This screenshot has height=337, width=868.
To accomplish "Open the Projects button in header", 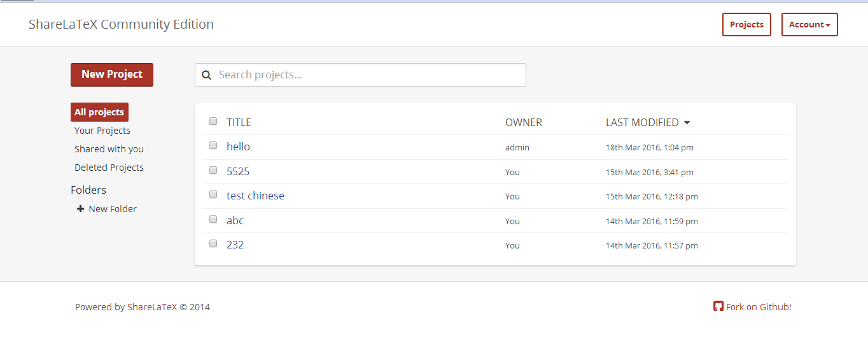I will [x=746, y=25].
